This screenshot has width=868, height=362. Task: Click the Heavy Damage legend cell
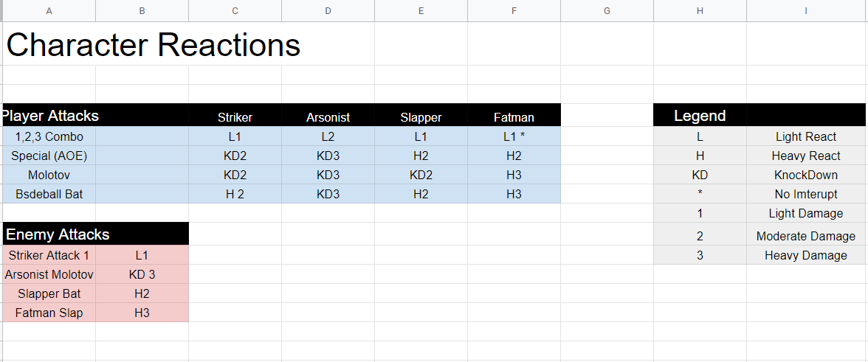(806, 255)
